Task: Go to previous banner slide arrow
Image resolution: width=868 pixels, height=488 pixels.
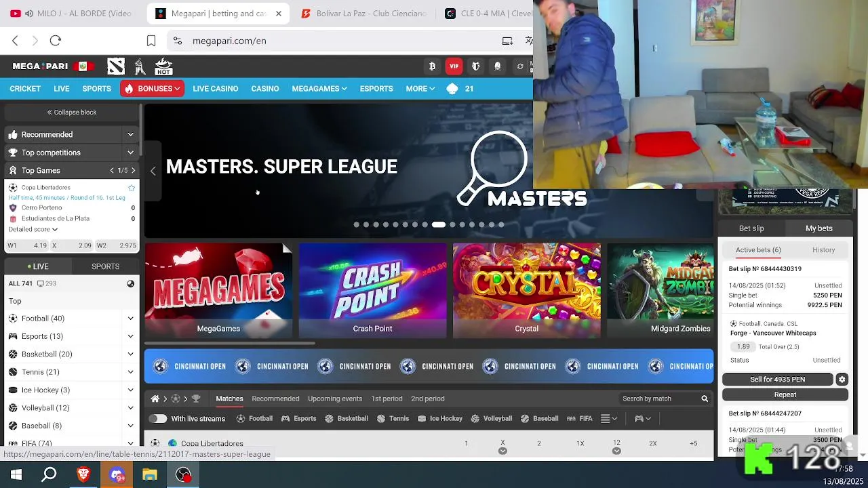Action: (153, 171)
